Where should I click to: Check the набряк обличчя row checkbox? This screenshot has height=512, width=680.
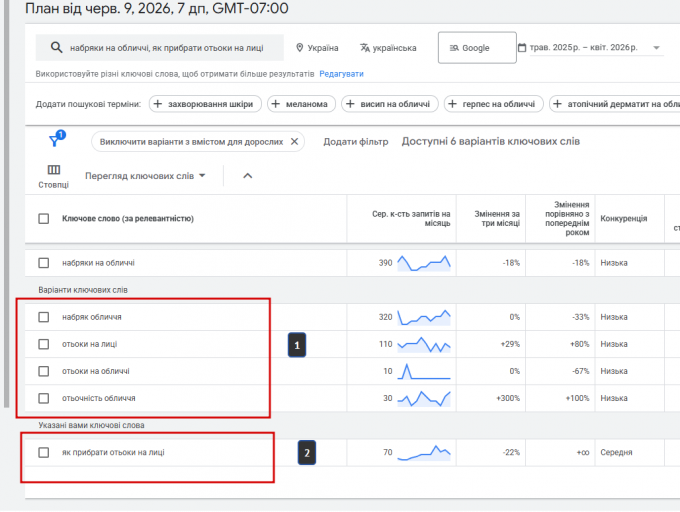click(x=44, y=317)
